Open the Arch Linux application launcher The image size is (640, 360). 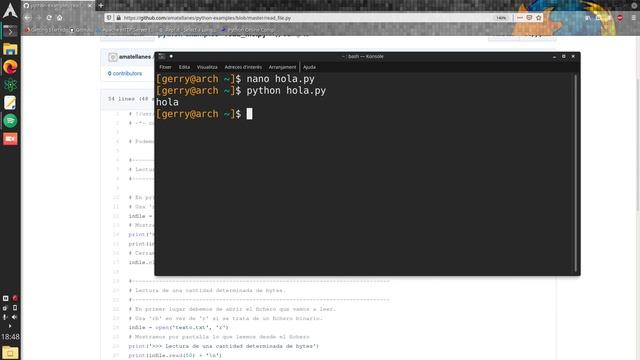tap(10, 10)
